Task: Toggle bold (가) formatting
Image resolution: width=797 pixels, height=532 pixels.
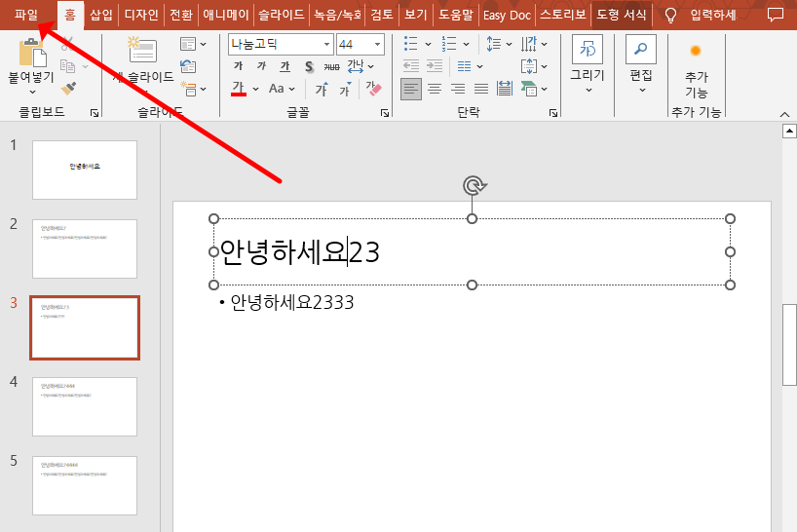Action: click(239, 66)
